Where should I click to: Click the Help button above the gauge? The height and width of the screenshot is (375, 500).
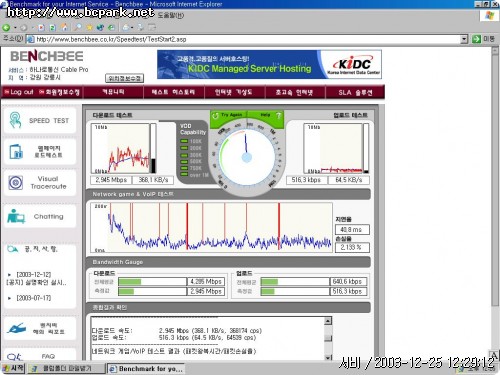265,115
